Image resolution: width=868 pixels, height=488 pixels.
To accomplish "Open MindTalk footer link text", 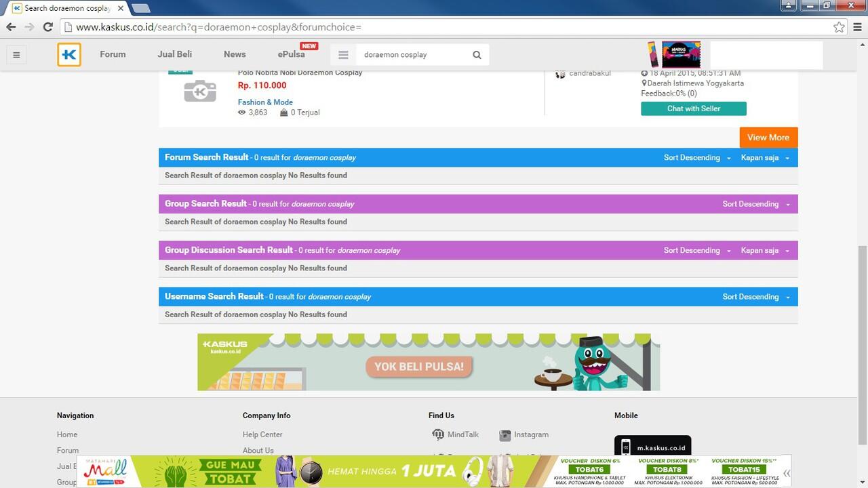I will (463, 434).
